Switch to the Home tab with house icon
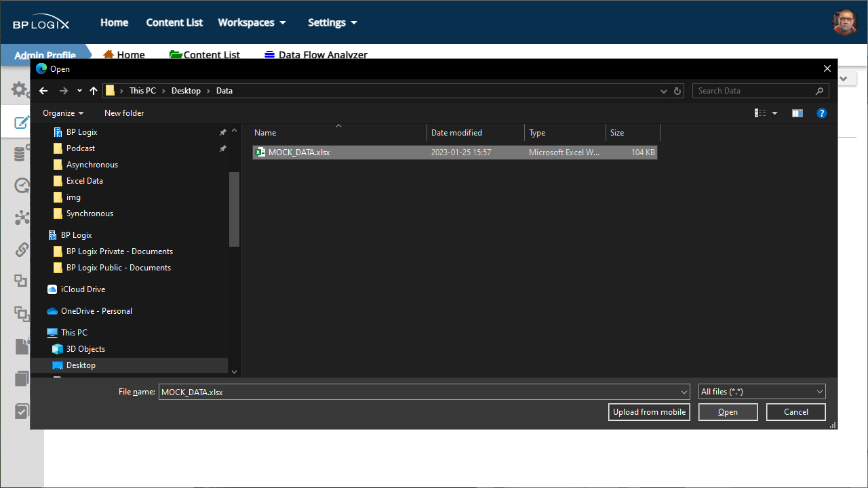The image size is (868, 488). pyautogui.click(x=124, y=55)
